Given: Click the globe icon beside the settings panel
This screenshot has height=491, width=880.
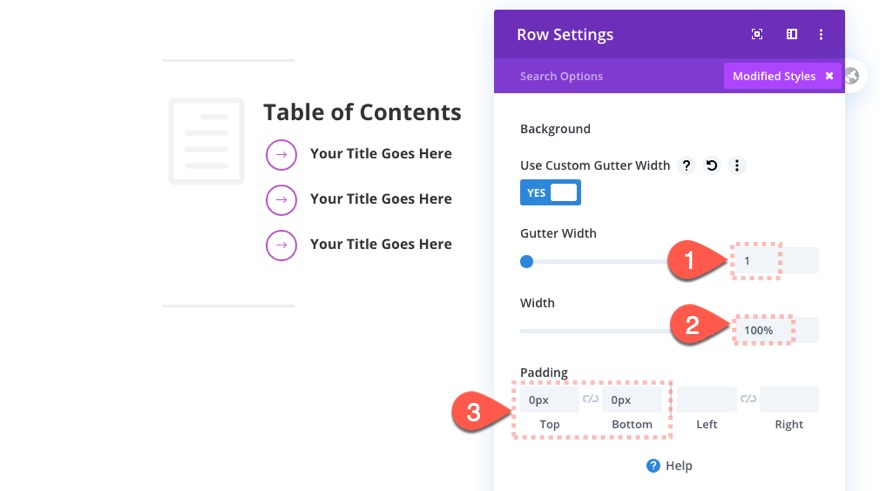Looking at the screenshot, I should point(851,76).
